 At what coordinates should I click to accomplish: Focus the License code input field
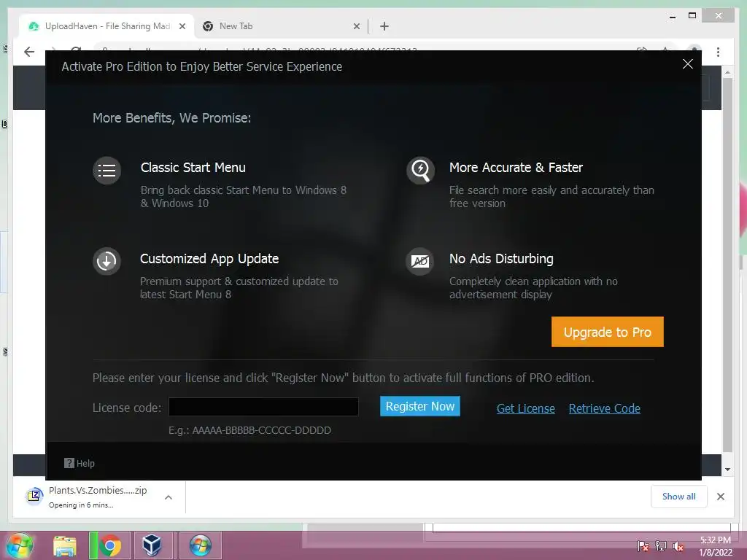coord(263,407)
